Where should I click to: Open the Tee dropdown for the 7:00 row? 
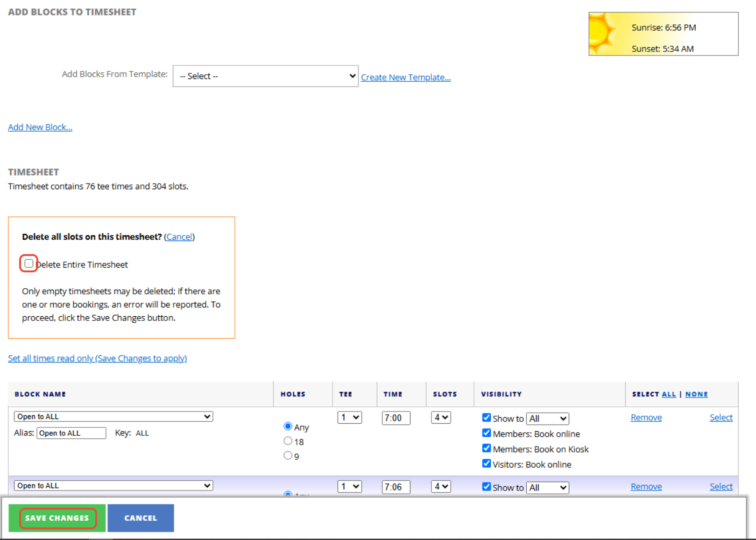pyautogui.click(x=349, y=418)
